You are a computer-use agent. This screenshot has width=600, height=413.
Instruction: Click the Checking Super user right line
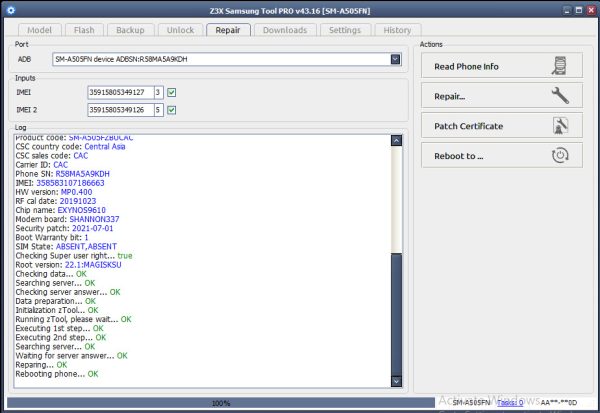74,256
